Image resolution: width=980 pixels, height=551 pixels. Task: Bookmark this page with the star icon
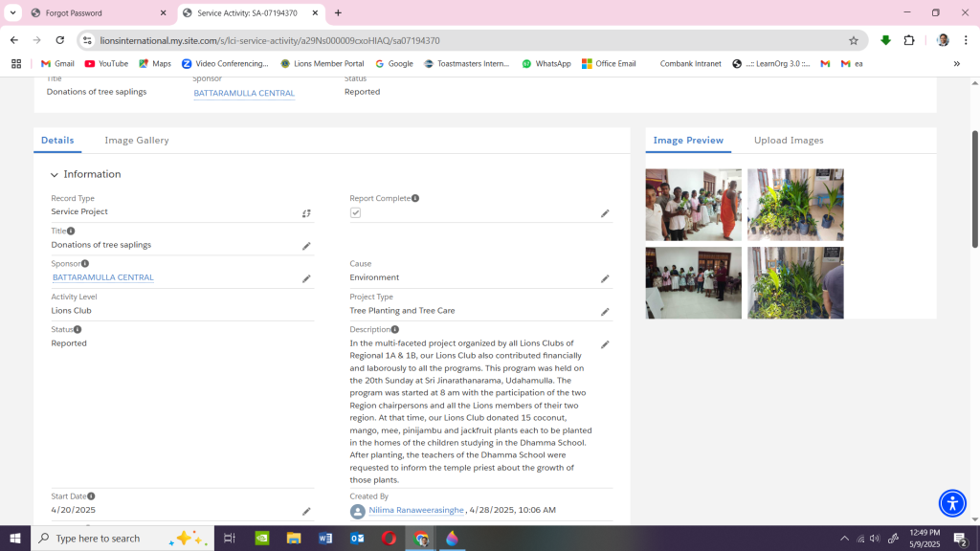[854, 40]
